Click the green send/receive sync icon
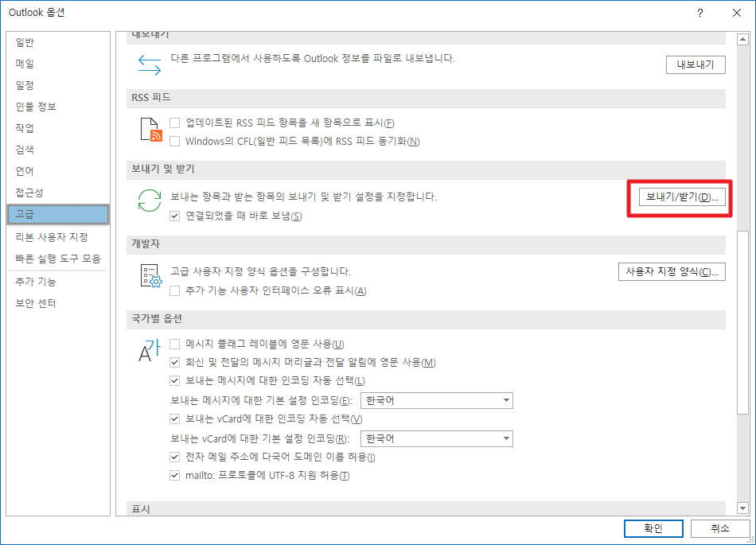 tap(150, 200)
